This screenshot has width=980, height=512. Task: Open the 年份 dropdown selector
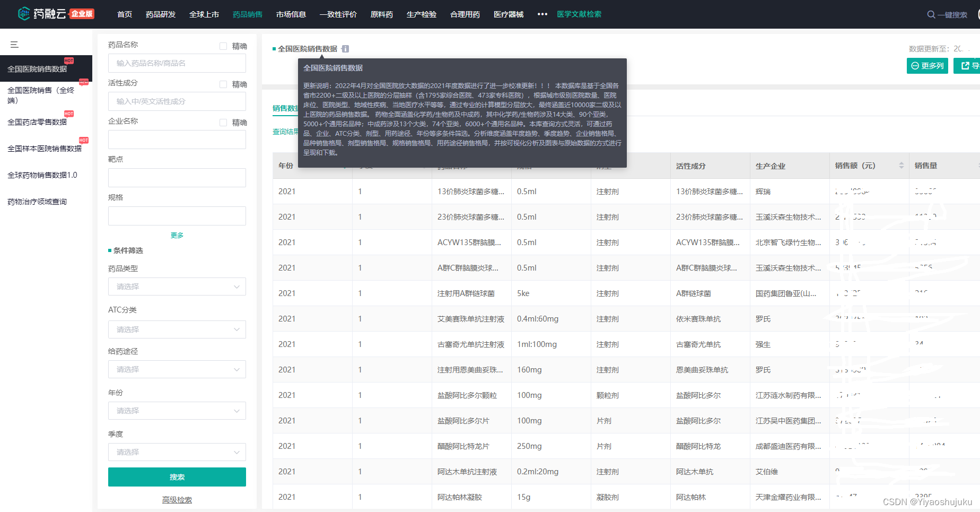click(x=177, y=411)
